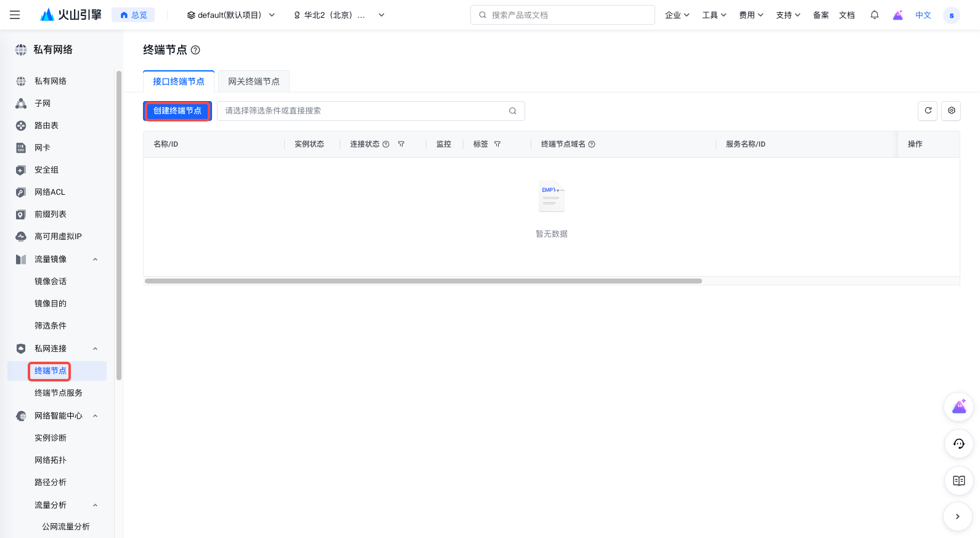Open the documentation book floating button
The width and height of the screenshot is (980, 538).
959,481
